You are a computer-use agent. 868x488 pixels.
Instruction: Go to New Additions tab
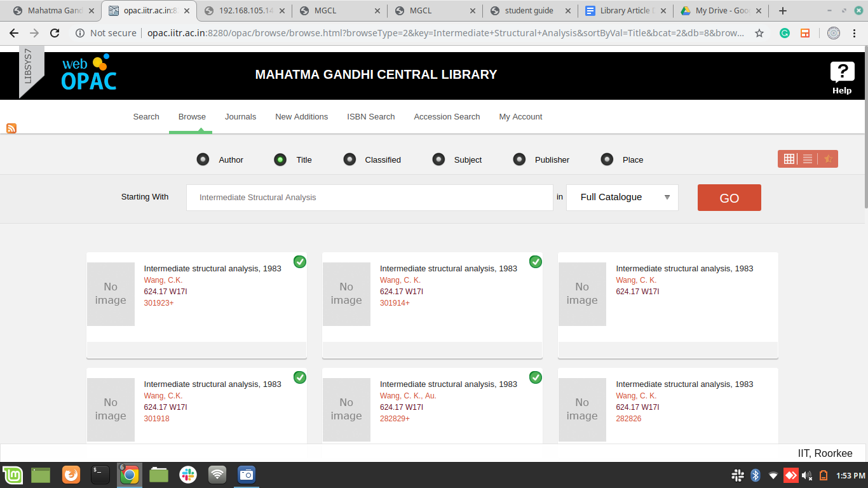[x=301, y=117]
